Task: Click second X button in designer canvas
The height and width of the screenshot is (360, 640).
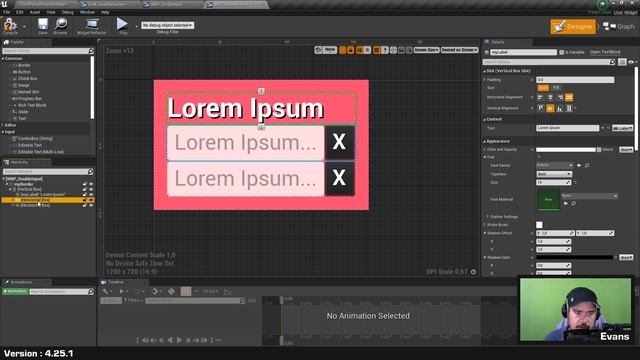Action: (340, 178)
